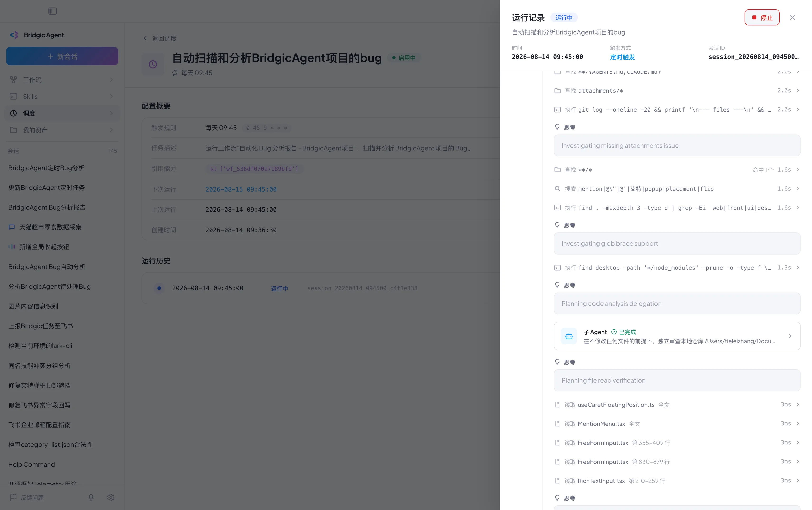Click the 调度 clock icon
The image size is (812, 510).
14,113
